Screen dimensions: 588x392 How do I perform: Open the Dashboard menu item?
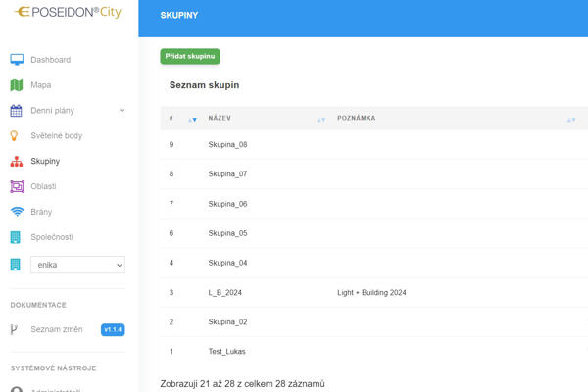[51, 60]
